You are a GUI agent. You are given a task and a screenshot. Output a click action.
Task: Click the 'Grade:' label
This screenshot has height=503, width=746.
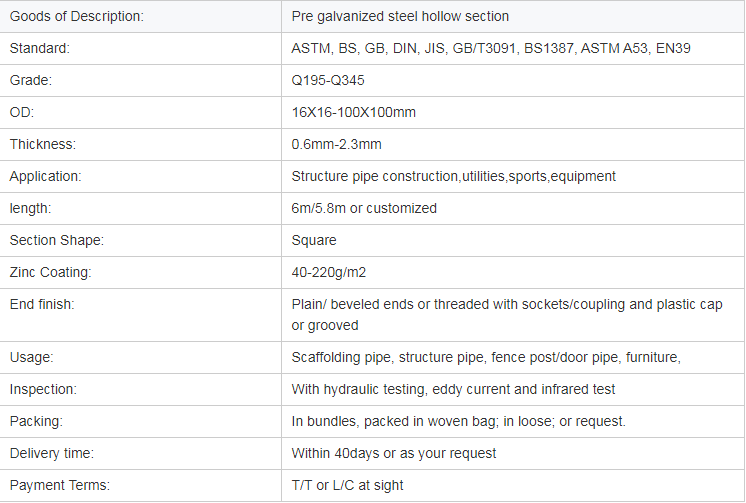coord(30,80)
